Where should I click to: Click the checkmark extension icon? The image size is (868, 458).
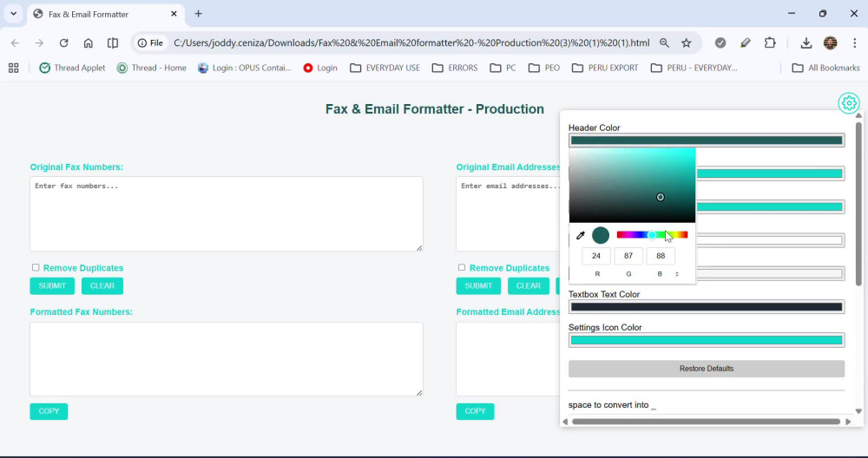[x=720, y=43]
